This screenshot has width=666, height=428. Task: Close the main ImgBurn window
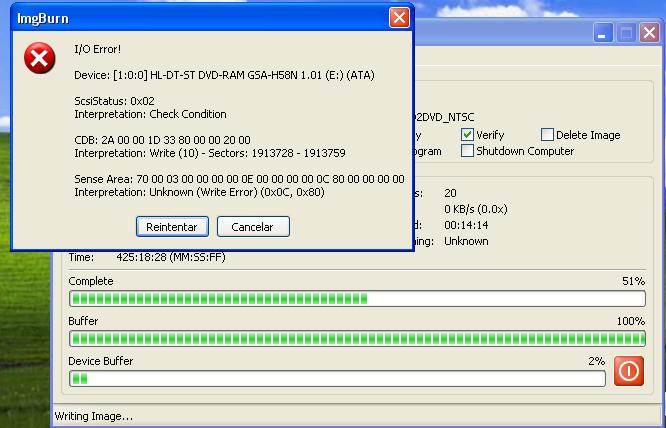[x=649, y=33]
